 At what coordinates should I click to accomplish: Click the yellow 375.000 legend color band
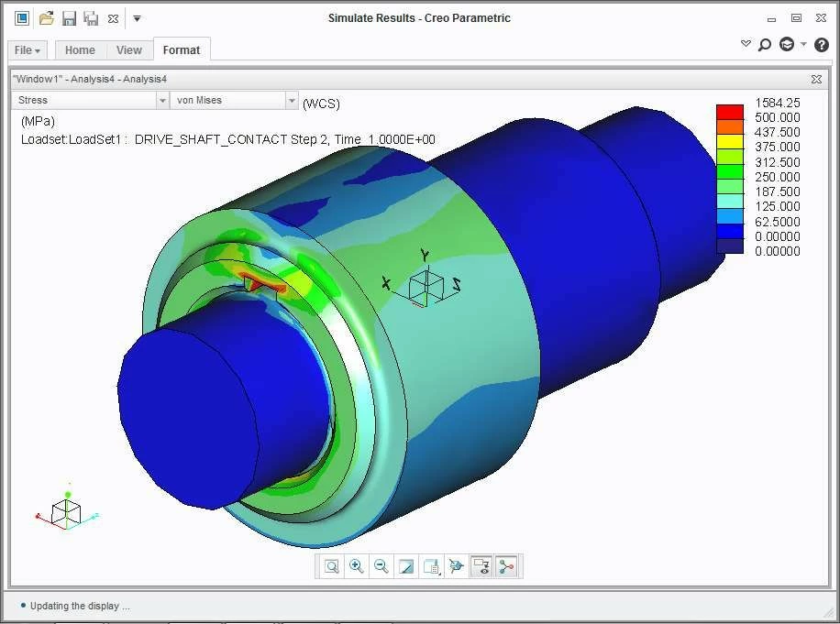click(x=730, y=142)
